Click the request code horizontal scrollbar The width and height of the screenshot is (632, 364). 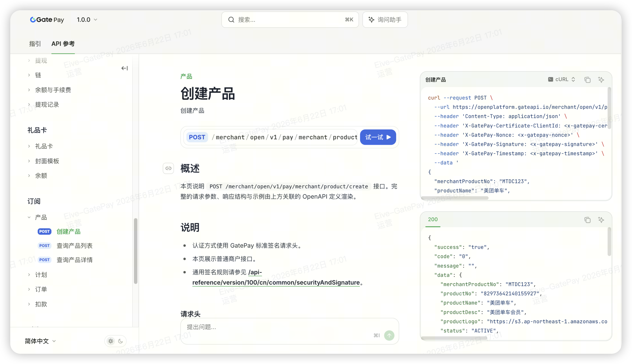[455, 198]
